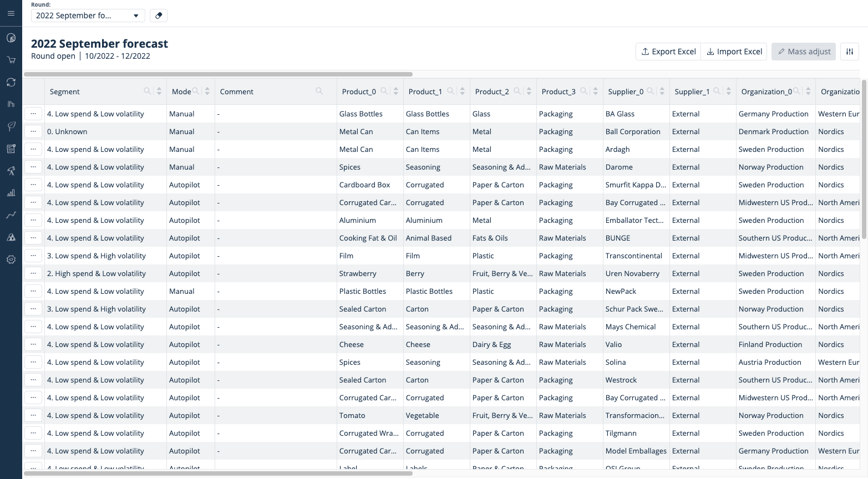
Task: Click the shopping cart sidebar icon
Action: (11, 60)
